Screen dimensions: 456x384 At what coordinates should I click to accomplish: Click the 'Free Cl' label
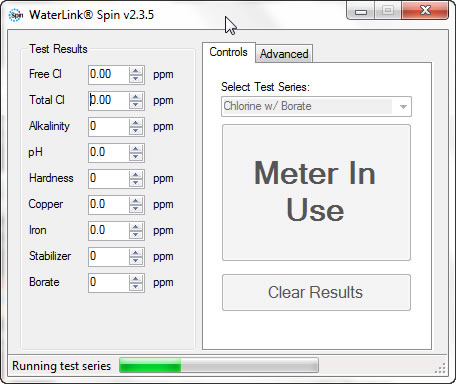[45, 74]
